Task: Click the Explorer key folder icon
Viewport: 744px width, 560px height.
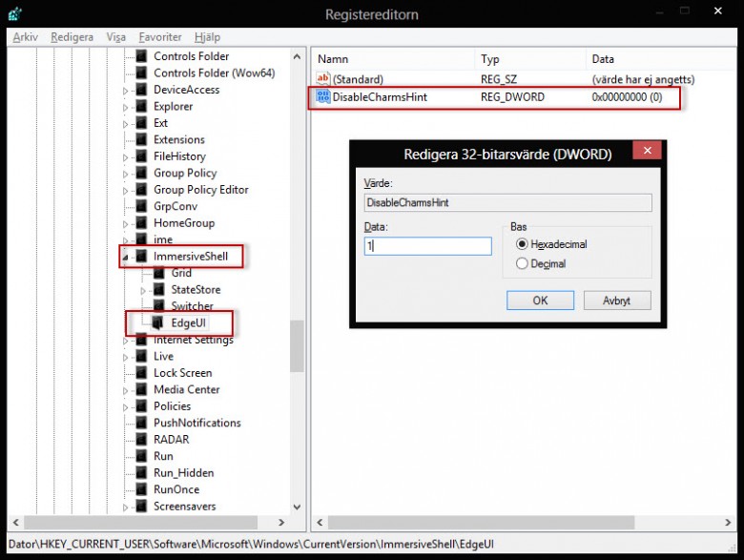Action: (x=142, y=106)
